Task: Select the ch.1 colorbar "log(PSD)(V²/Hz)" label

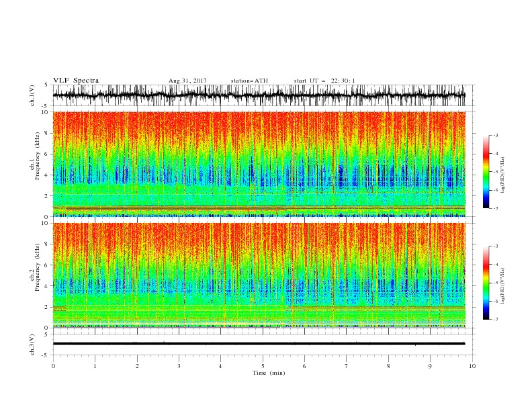Action: [x=503, y=175]
